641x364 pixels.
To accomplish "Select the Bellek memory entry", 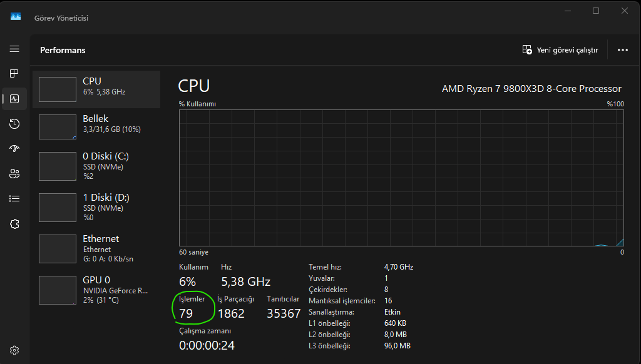I will (x=96, y=126).
